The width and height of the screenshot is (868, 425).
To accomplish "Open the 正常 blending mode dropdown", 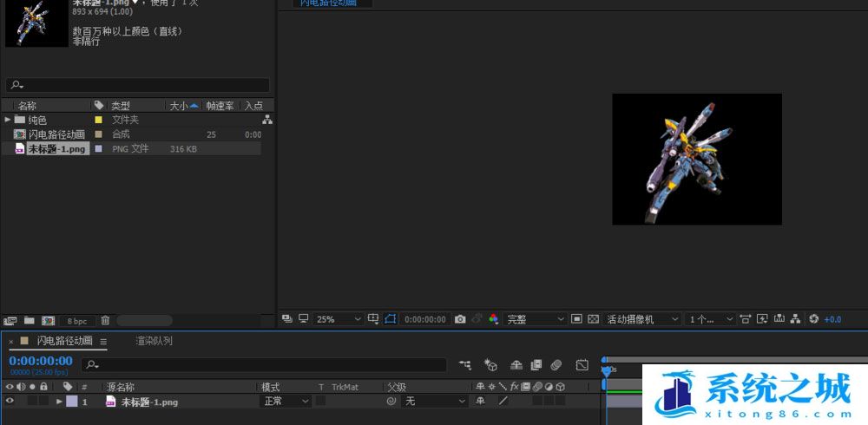I will tap(285, 402).
